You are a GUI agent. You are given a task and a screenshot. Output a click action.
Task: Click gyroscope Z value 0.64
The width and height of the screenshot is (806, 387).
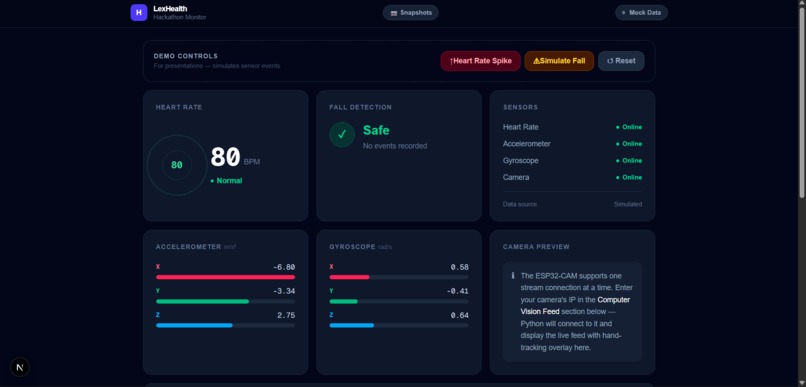click(x=460, y=316)
